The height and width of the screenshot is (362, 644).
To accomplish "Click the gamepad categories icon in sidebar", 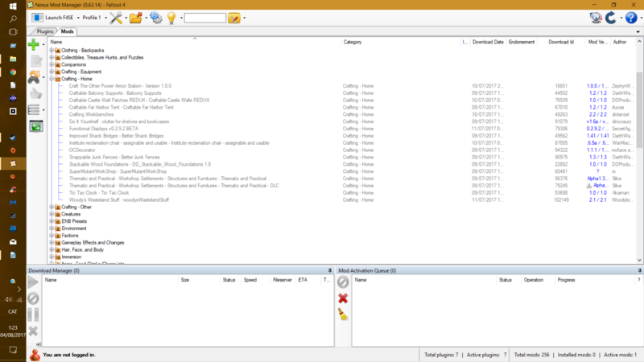I will (35, 77).
